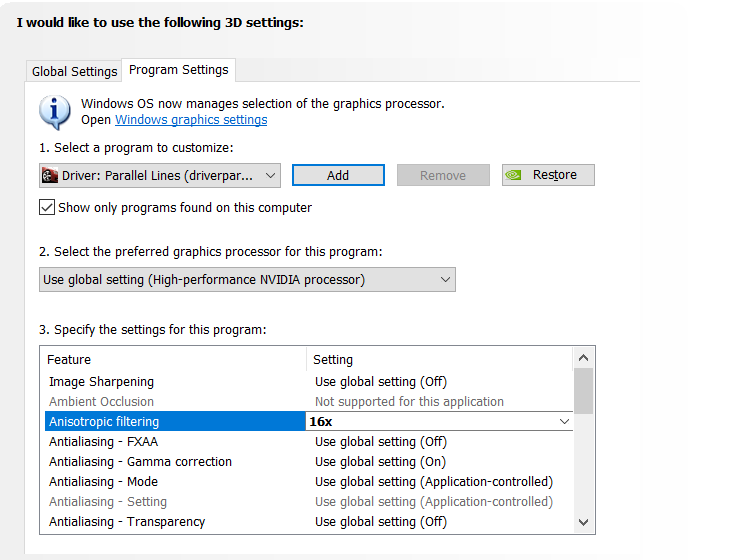Select the Image Sharpening feature row
The width and height of the screenshot is (733, 560).
102,382
